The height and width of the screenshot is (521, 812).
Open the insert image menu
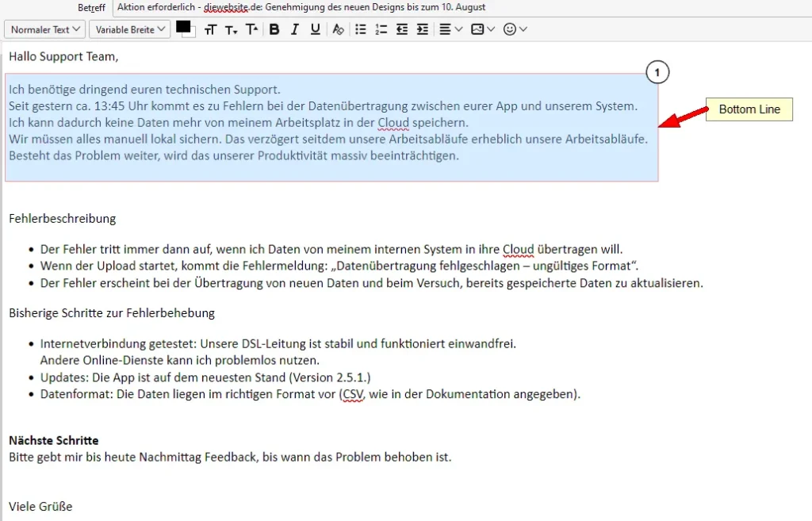coord(479,29)
